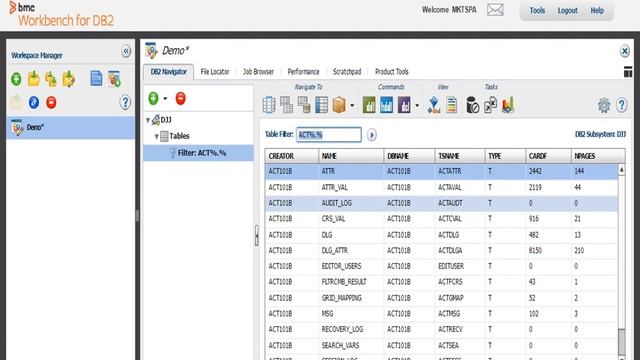Click the layout toggle icon at tab bar right

628,72
